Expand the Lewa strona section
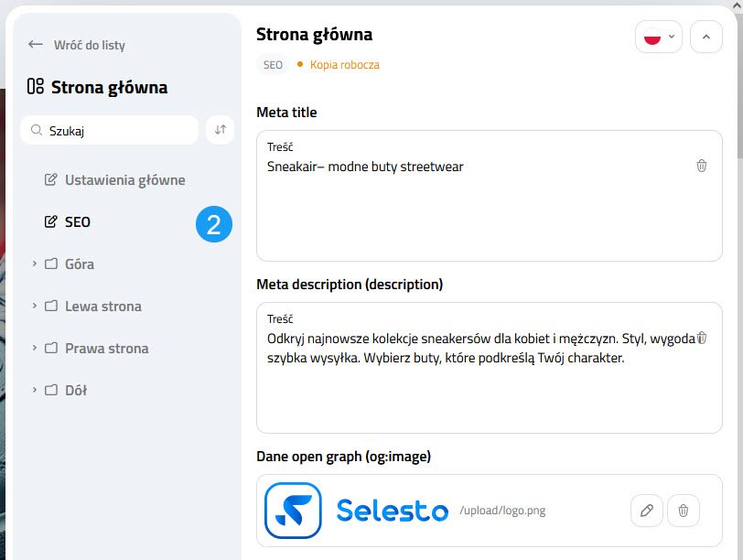Viewport: 743px width, 560px height. (34, 306)
